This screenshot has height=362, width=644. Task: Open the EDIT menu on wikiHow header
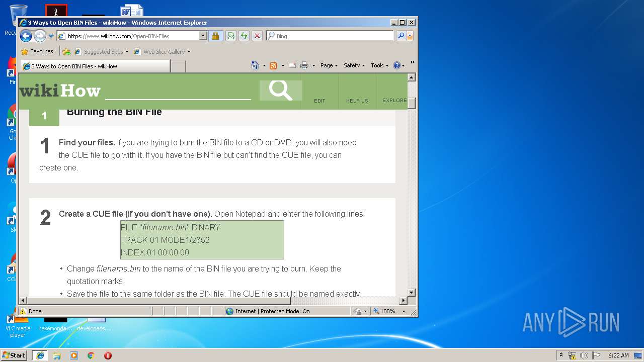319,101
